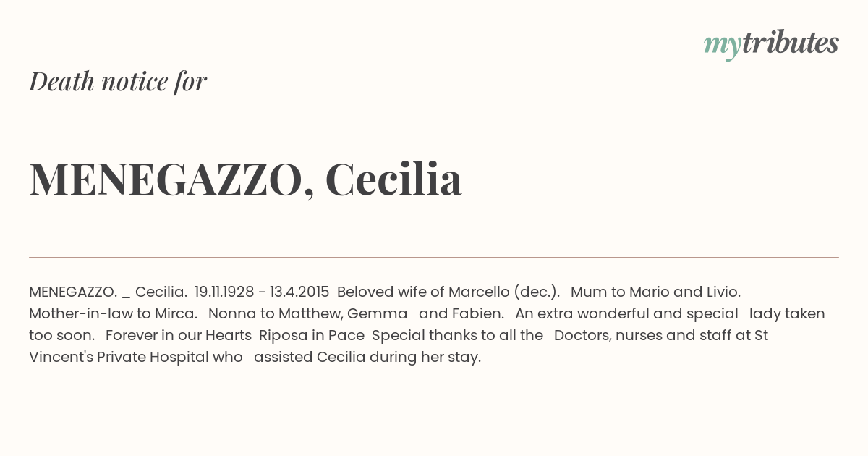Click "assisted Cecilia during her stay" text
Viewport: 868px width, 456px height.
tap(367, 357)
